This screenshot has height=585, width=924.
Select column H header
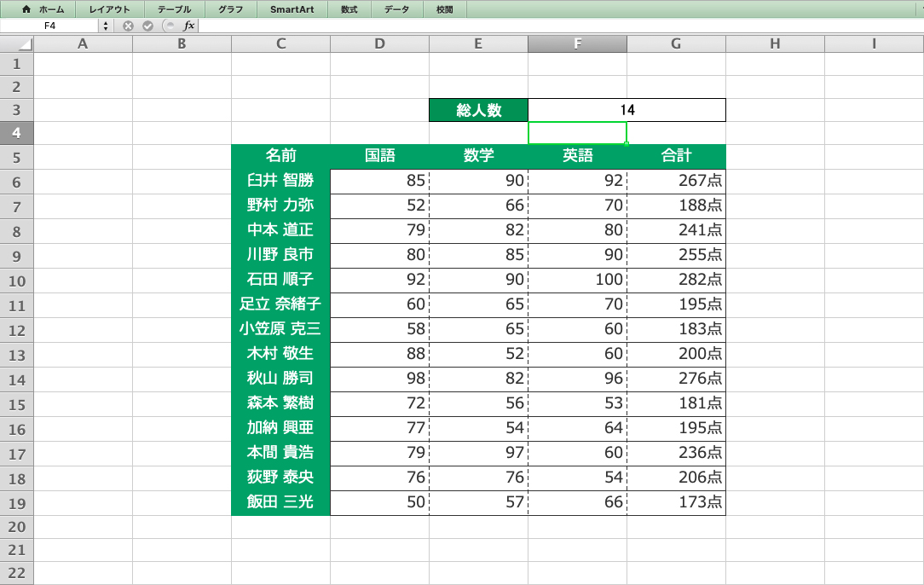[775, 43]
